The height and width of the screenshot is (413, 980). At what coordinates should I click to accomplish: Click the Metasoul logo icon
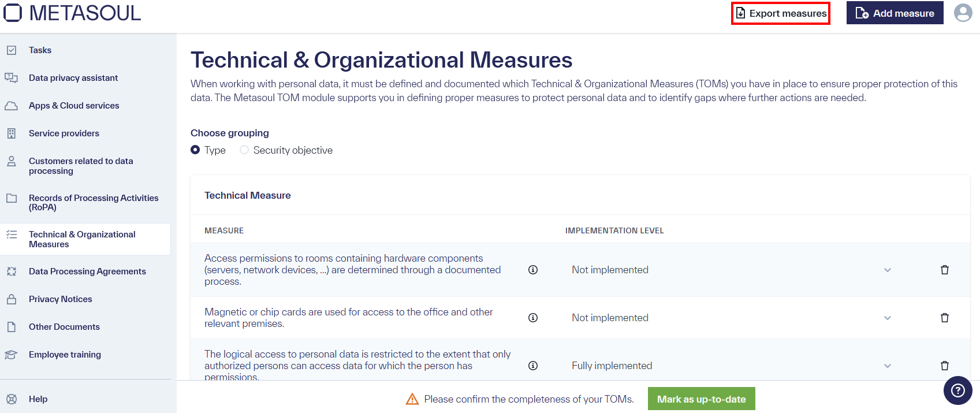tap(13, 13)
